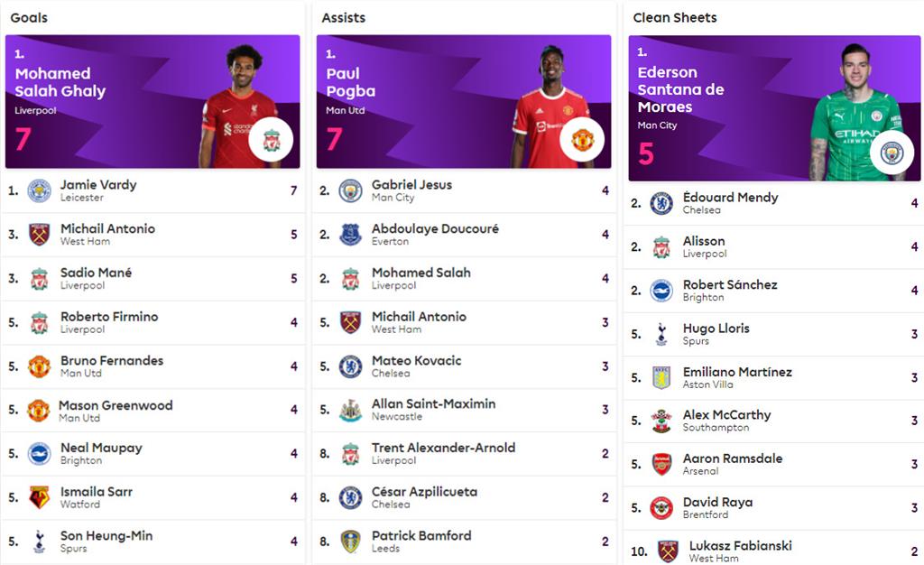Click the Brentford crest next to David Raya

661,508
